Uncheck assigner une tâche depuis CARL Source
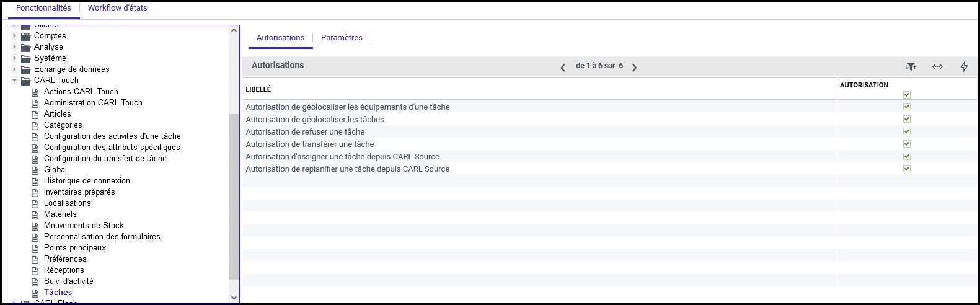 pos(907,156)
